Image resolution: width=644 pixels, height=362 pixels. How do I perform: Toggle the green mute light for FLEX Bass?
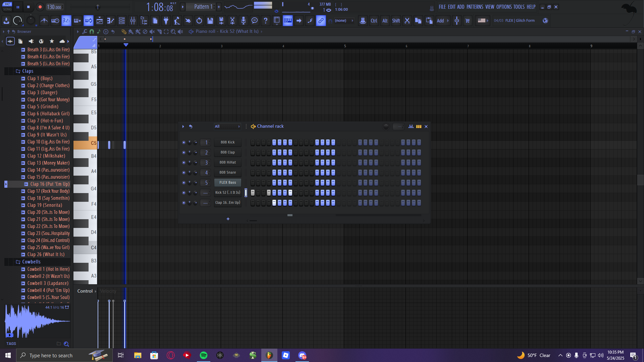click(183, 183)
